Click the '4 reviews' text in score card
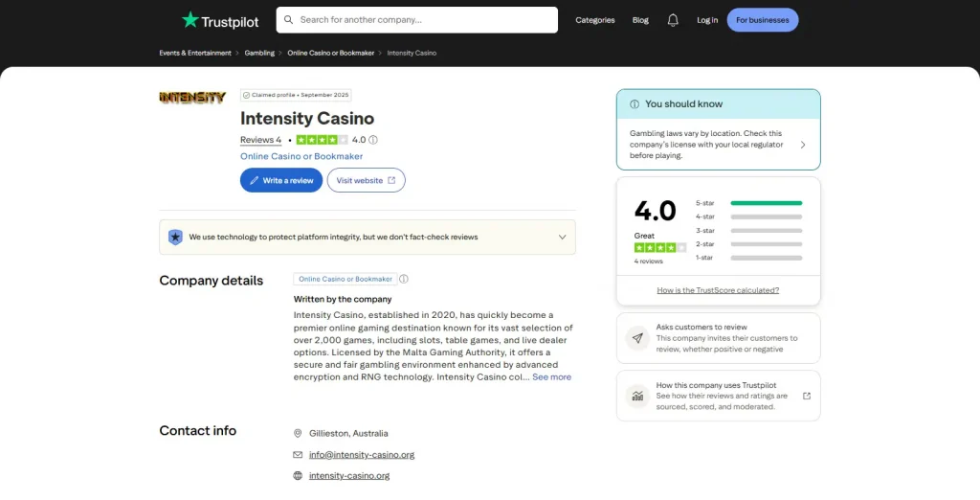Viewport: 980px width, 500px height. pos(649,261)
